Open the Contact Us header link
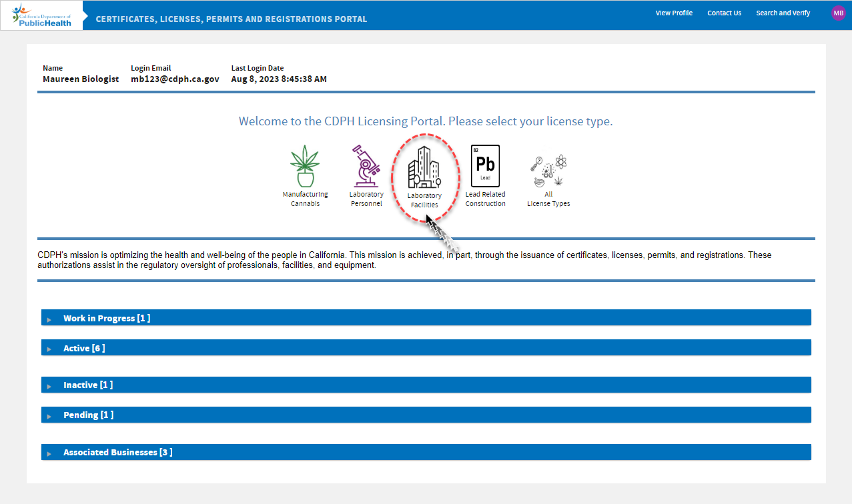 tap(724, 13)
